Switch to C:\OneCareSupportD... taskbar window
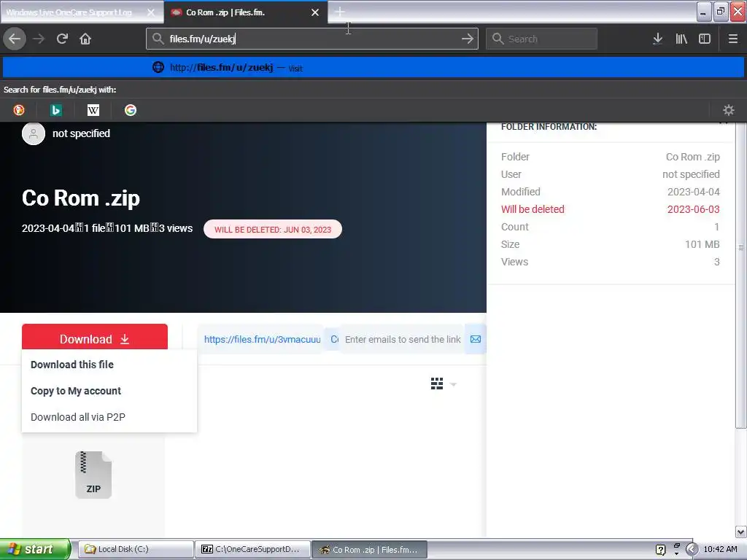The width and height of the screenshot is (747, 560). [253, 549]
